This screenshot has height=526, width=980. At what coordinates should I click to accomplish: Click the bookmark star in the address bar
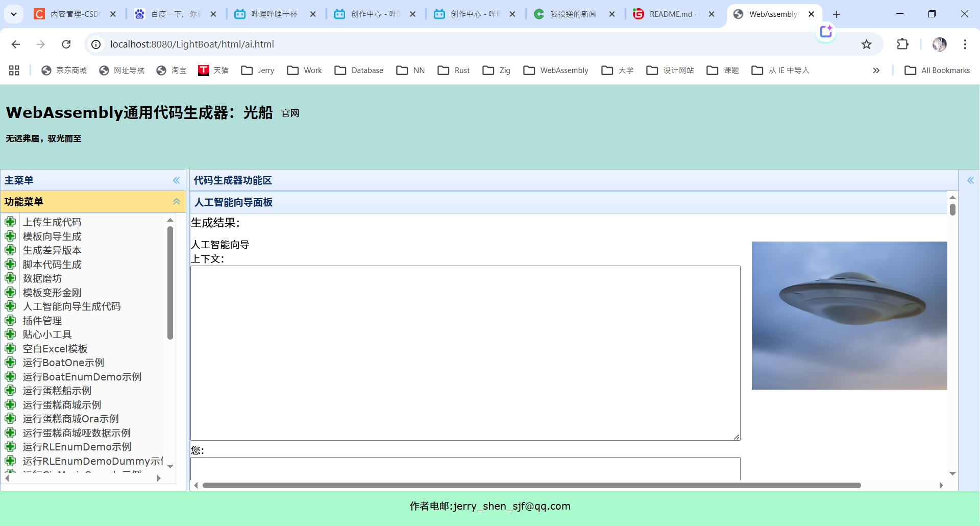pyautogui.click(x=866, y=44)
